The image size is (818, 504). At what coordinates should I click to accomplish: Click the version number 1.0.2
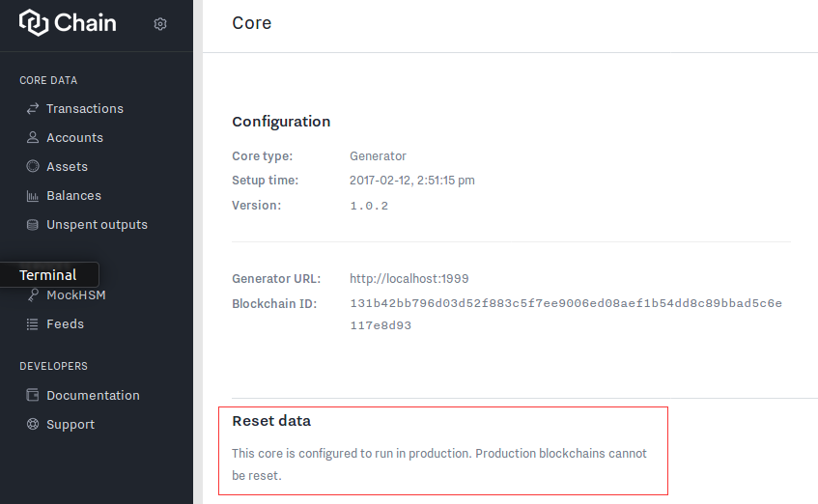(369, 206)
